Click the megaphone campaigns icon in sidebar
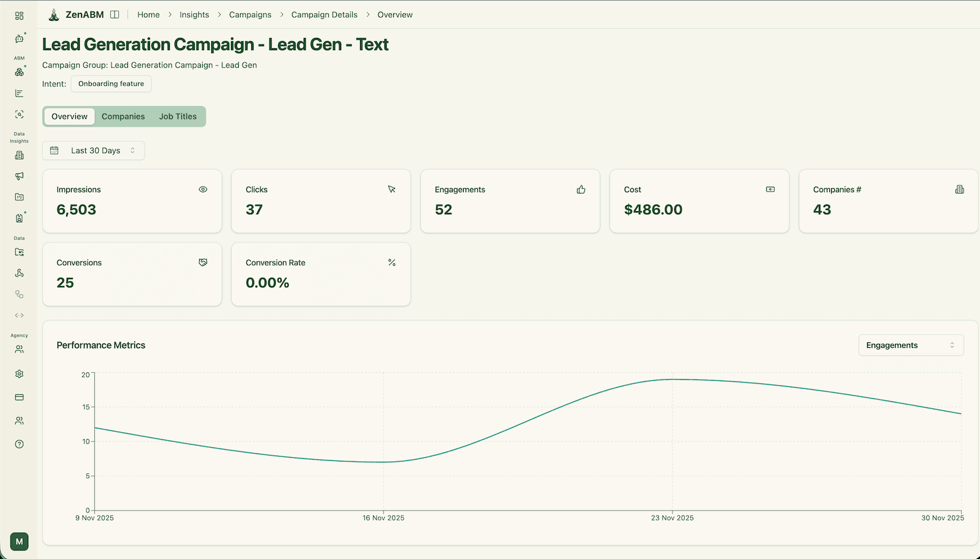This screenshot has height=559, width=980. [19, 176]
